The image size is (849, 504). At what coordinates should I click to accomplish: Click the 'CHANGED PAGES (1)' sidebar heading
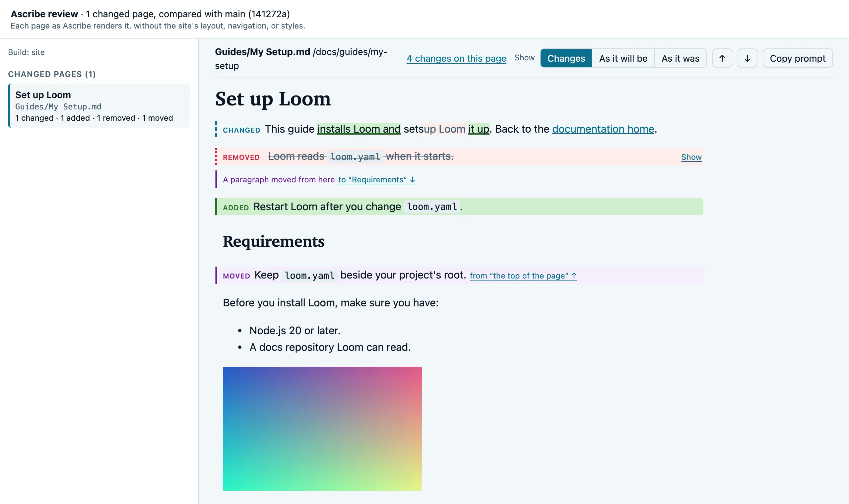click(52, 74)
